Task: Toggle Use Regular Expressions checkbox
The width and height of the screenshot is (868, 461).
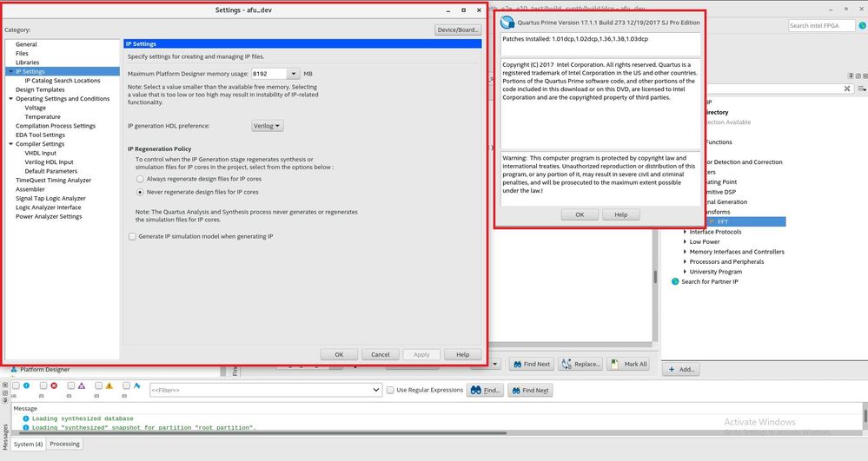Action: (390, 390)
